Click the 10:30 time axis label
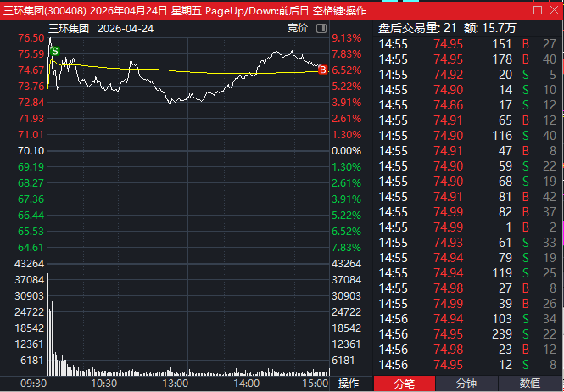The image size is (564, 392). pos(104,384)
